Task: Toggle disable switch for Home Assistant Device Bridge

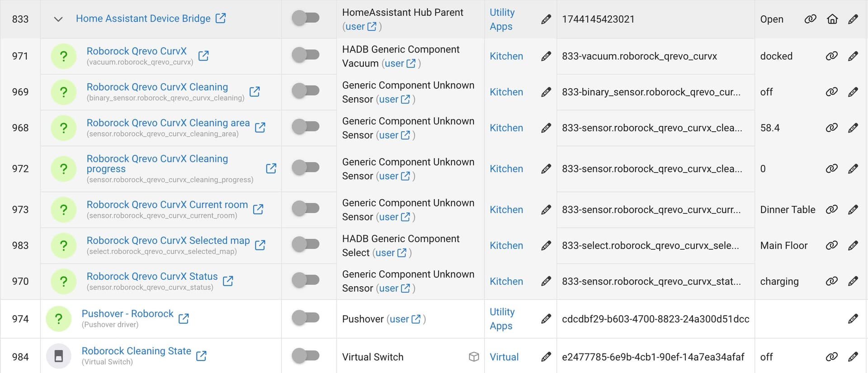Action: point(306,18)
